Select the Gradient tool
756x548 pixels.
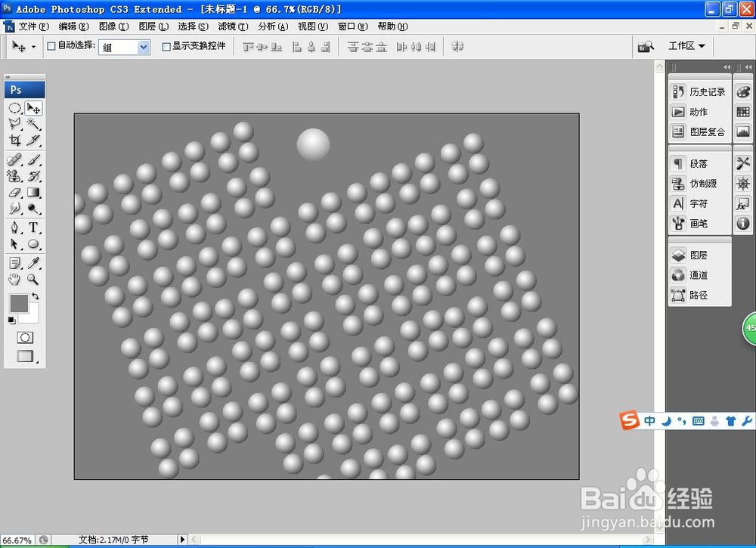33,192
